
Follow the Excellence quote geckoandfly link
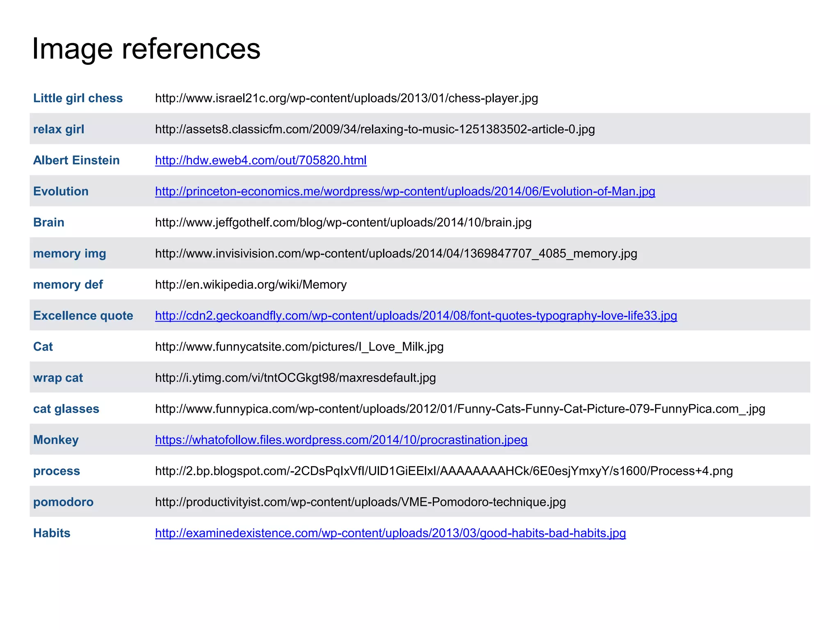pos(416,316)
